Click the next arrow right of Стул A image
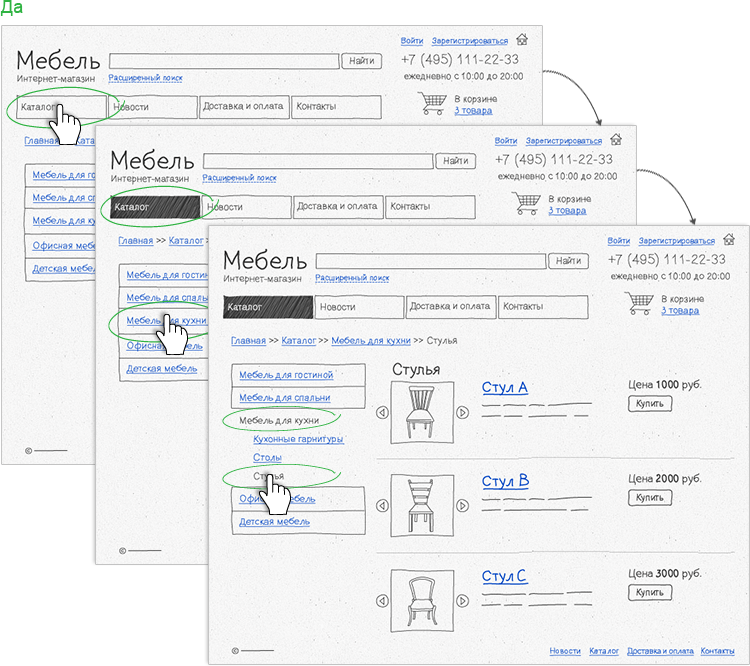The width and height of the screenshot is (750, 666). 462,413
